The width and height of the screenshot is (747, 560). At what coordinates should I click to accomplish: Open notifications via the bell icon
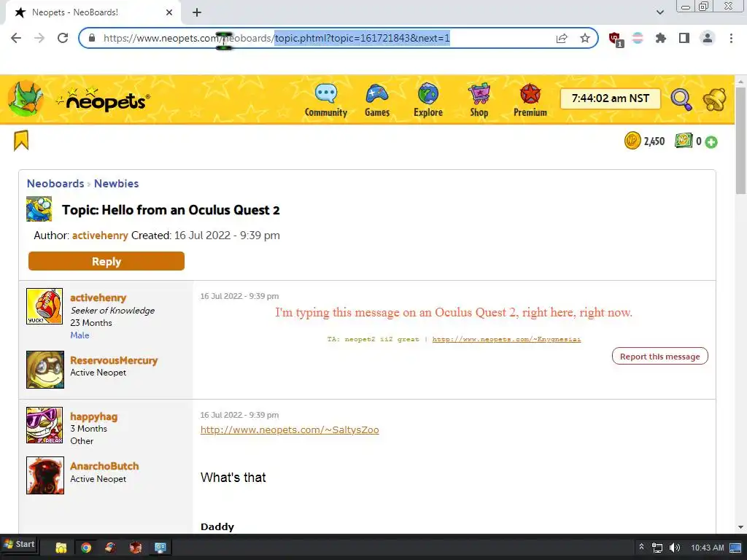714,99
